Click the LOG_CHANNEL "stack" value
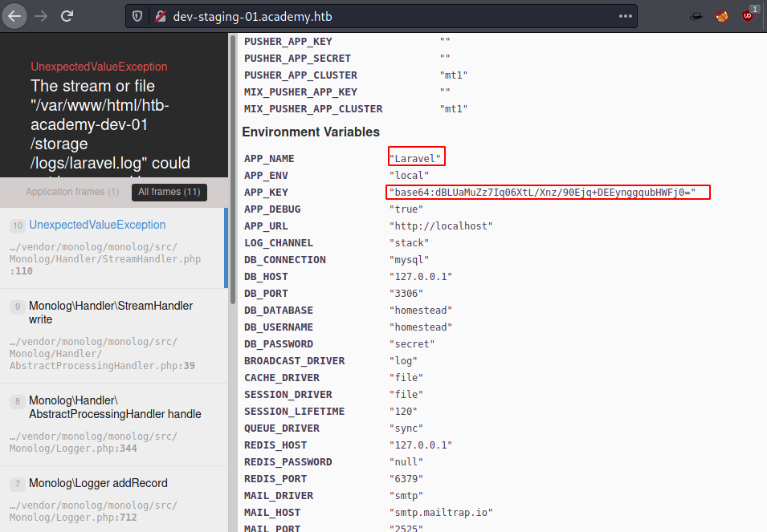 pyautogui.click(x=409, y=243)
